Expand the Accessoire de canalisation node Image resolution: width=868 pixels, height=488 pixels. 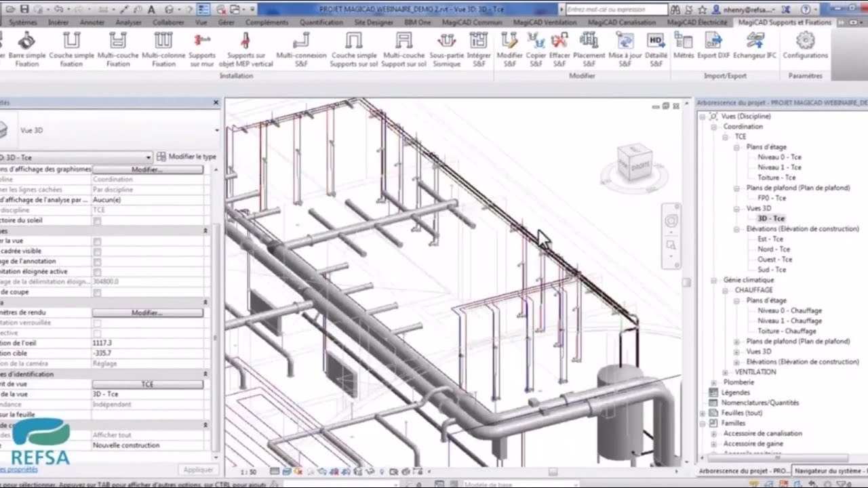click(714, 434)
